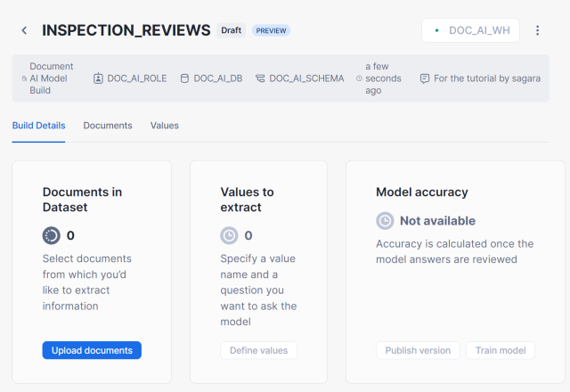Switch to the Values tab
The width and height of the screenshot is (570, 392).
[x=165, y=126]
